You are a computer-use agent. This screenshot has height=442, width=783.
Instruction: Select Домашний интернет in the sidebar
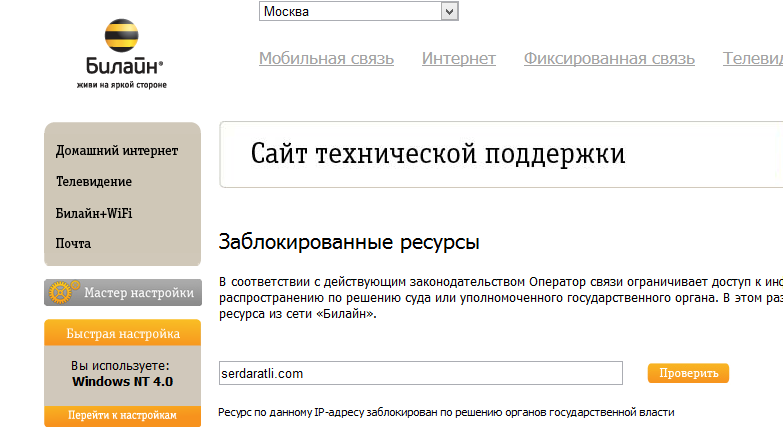(x=117, y=150)
